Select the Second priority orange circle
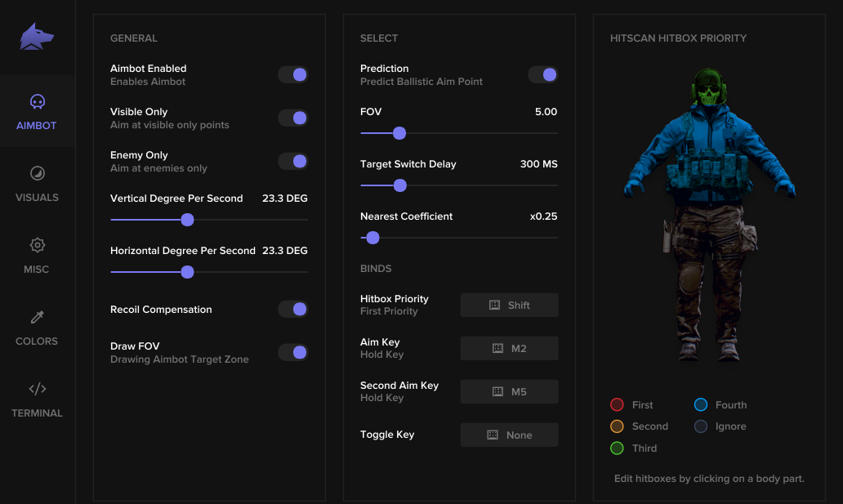The height and width of the screenshot is (504, 843). [x=617, y=426]
